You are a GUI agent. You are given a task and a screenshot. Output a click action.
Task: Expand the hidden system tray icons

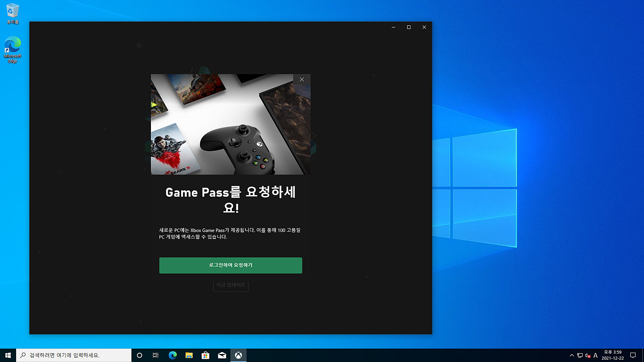pyautogui.click(x=572, y=355)
